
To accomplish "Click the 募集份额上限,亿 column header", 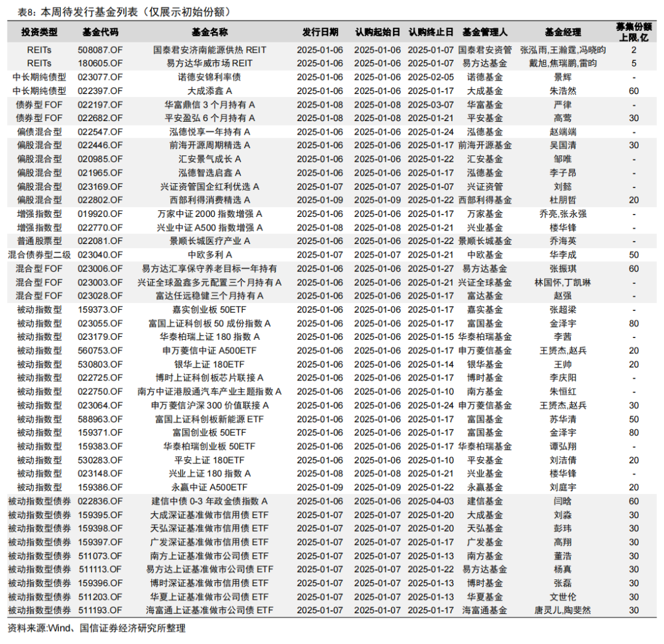I will tap(634, 32).
